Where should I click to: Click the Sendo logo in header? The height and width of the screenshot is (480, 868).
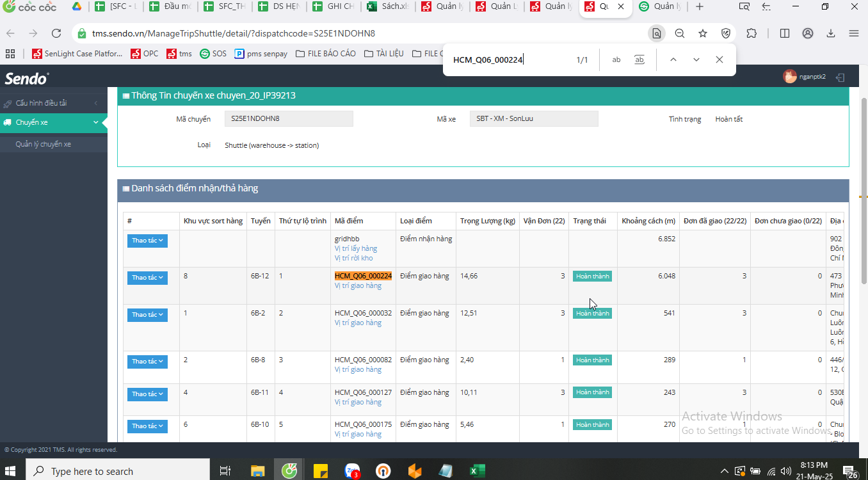click(x=27, y=79)
